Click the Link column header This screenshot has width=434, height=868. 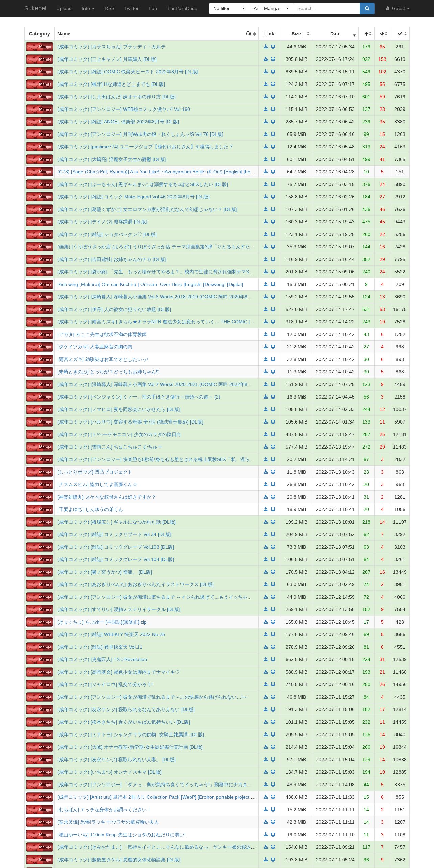coord(269,34)
